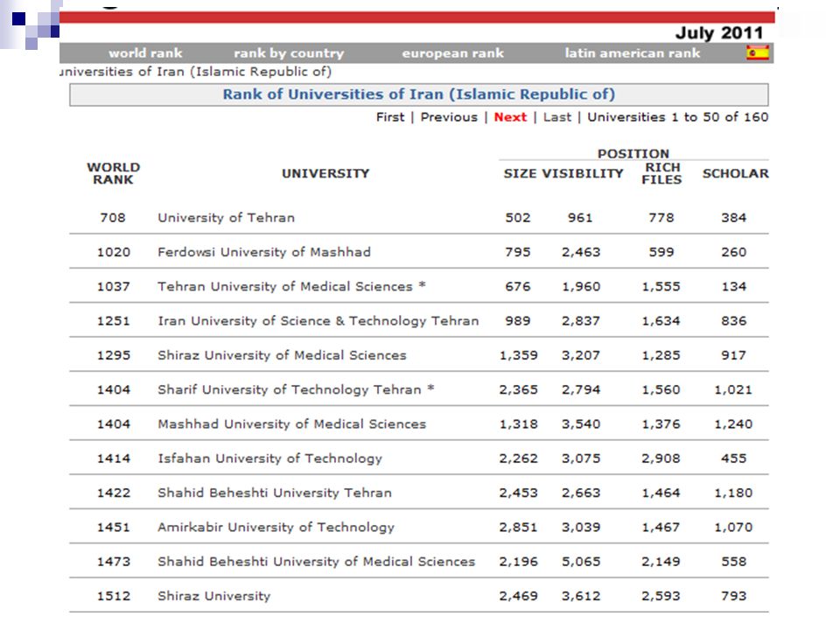Click the RICH FILES column header
Viewport: 840px width, 630px height.
point(661,173)
